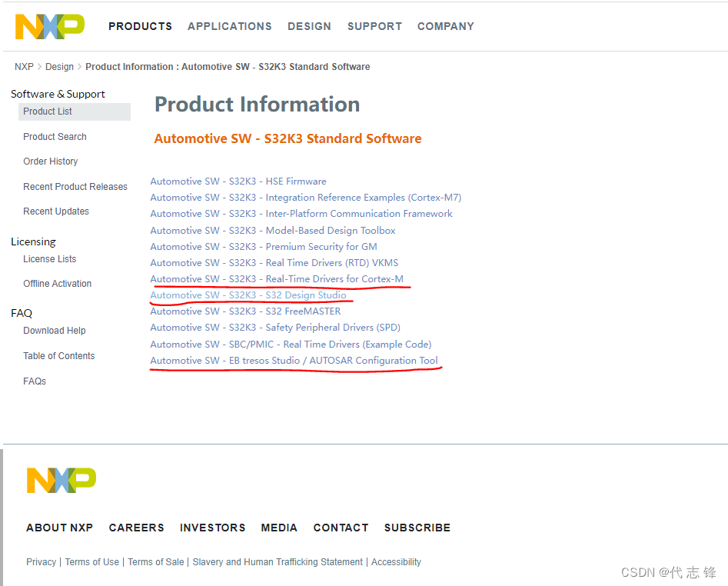728x586 pixels.
Task: Open the Accessibility footer link
Action: (x=396, y=562)
